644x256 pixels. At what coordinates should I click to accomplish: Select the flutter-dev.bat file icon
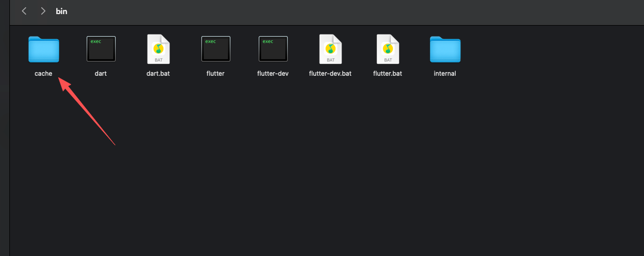(x=330, y=50)
